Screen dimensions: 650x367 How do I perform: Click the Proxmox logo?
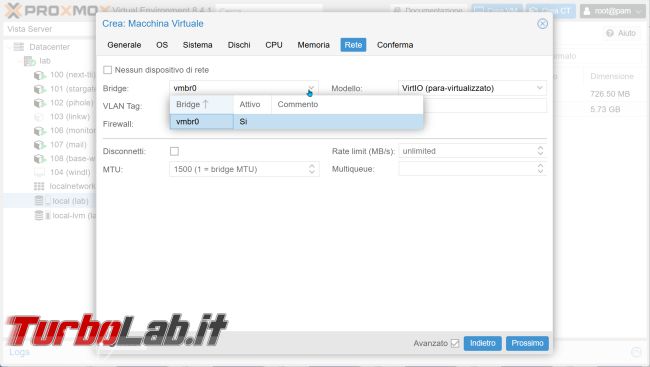58,10
